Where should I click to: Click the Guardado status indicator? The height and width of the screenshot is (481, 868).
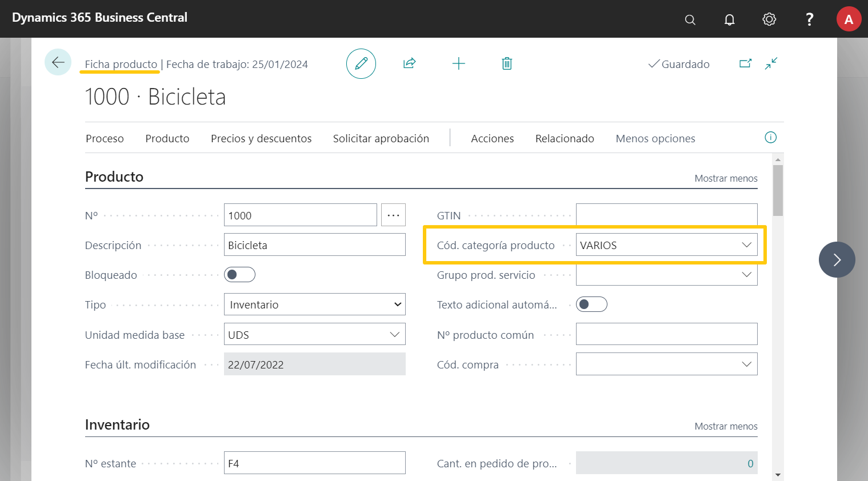679,64
